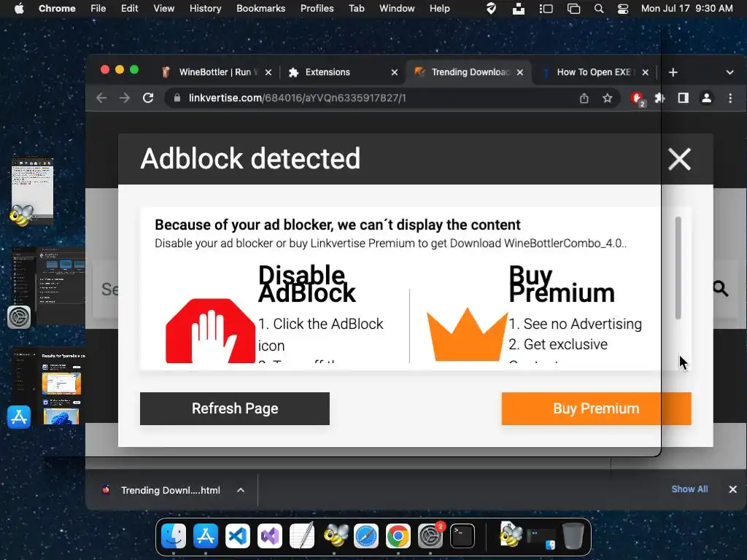This screenshot has height=560, width=747.
Task: Open Finder from the dock
Action: click(x=174, y=536)
